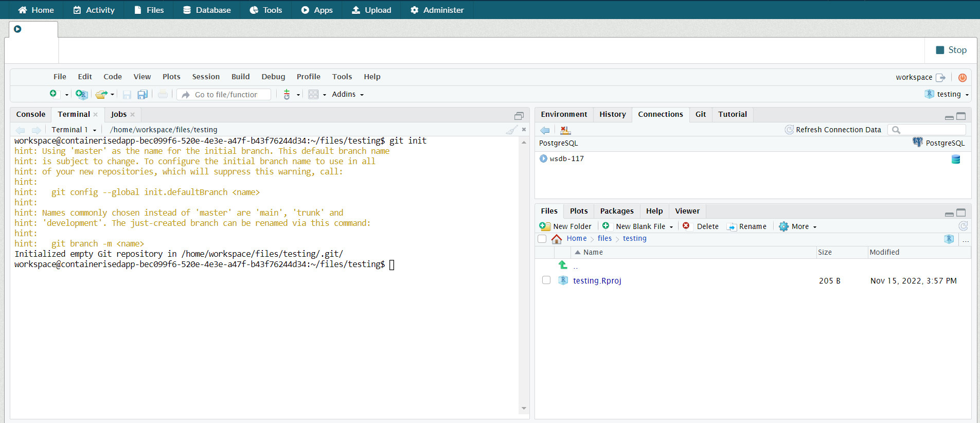Click the version control toolbar icon
The height and width of the screenshot is (423, 980).
[287, 94]
